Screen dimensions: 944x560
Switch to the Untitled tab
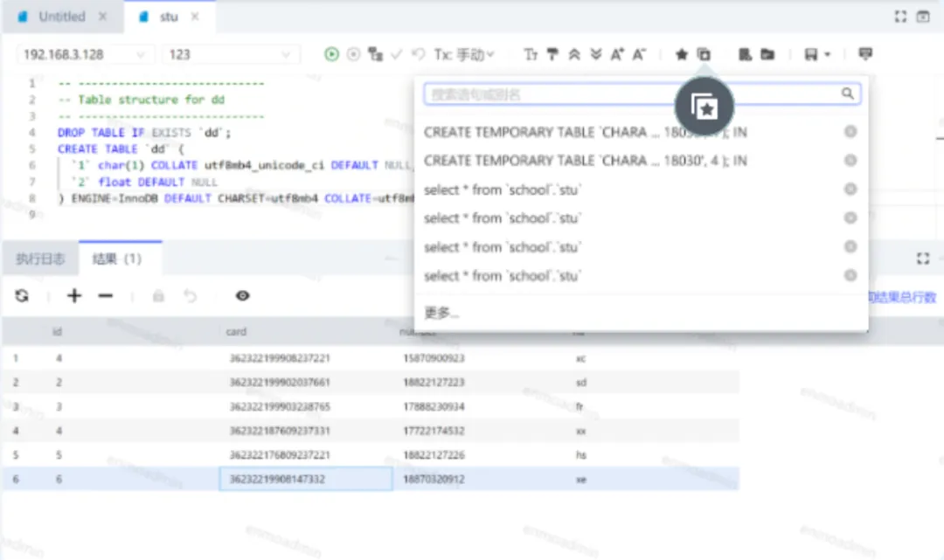click(x=61, y=17)
